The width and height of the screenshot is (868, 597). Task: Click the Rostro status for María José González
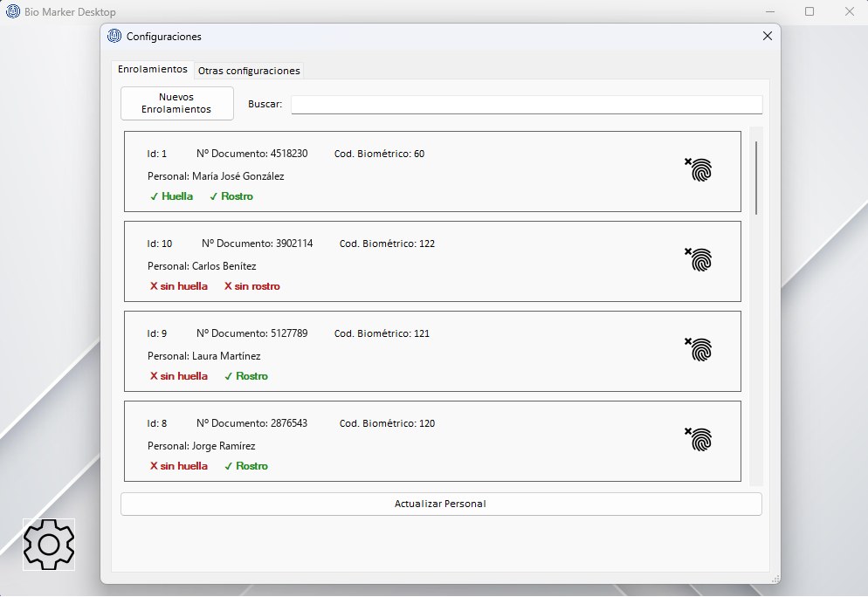click(231, 196)
